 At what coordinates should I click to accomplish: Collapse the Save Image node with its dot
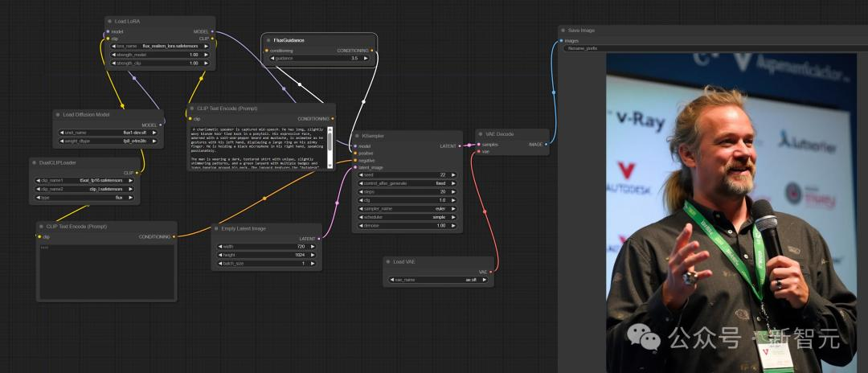pyautogui.click(x=563, y=31)
